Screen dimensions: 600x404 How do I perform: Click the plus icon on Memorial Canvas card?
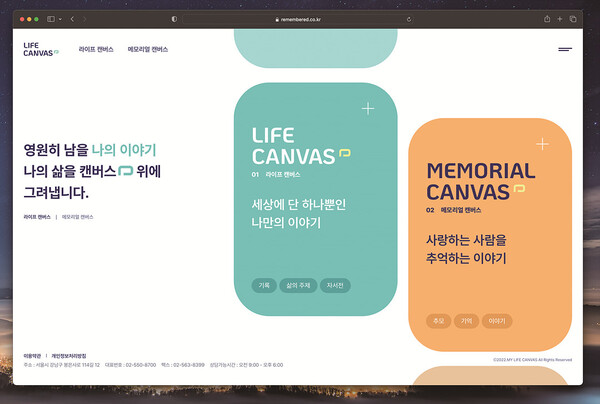[542, 144]
